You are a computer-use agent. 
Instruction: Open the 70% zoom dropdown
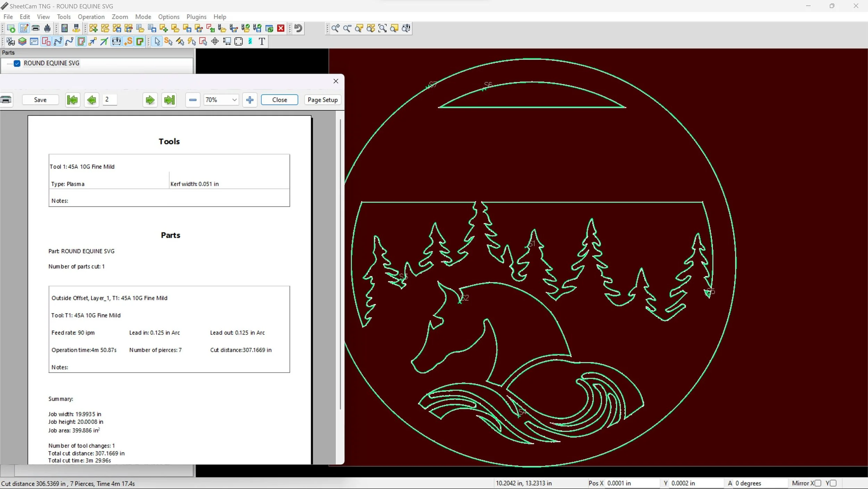(234, 100)
